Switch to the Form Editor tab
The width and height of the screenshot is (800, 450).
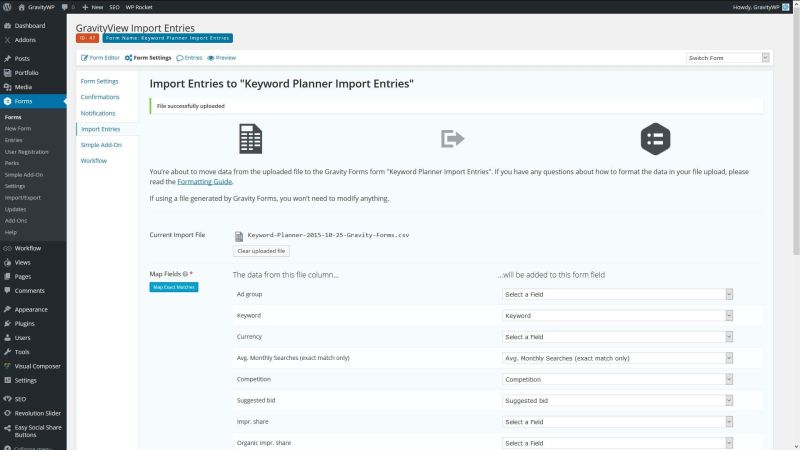(x=100, y=58)
